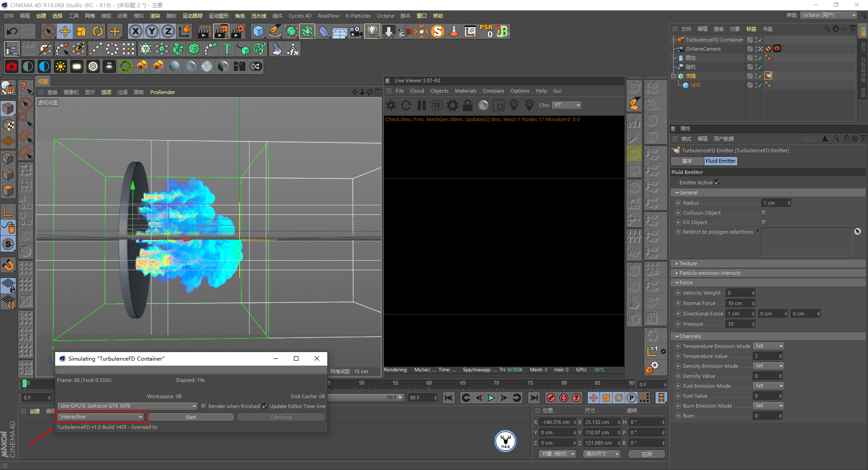Open the Octane menu

[x=385, y=16]
